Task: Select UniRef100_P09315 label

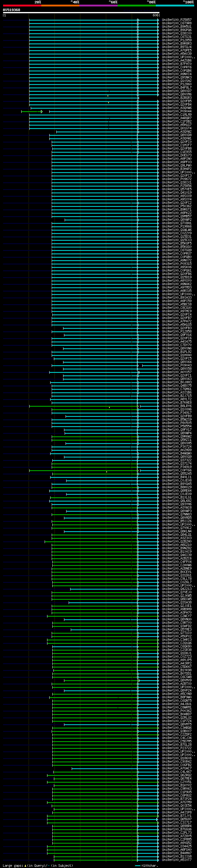Action: (x=176, y=264)
